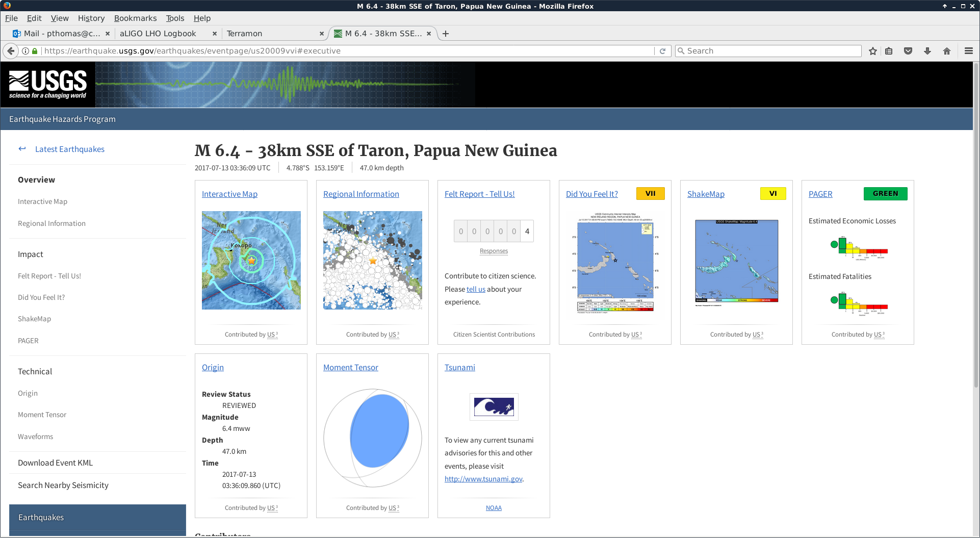Screen dimensions: 980x538
Task: Bookmark this page with the star icon
Action: (872, 51)
